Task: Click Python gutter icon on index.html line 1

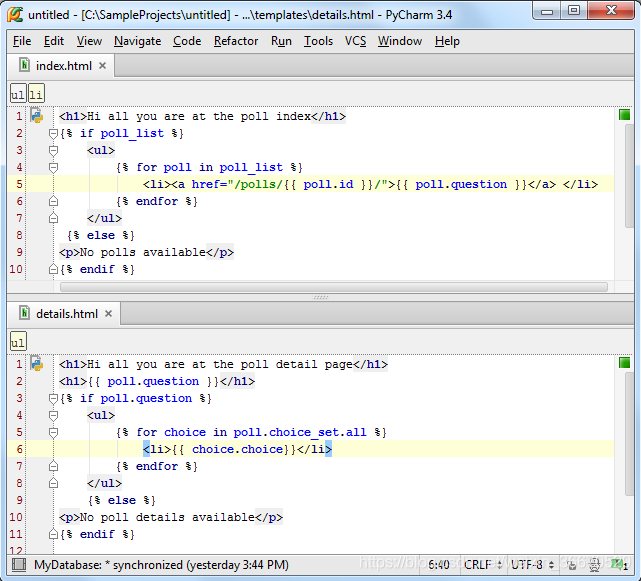Action: [37, 116]
